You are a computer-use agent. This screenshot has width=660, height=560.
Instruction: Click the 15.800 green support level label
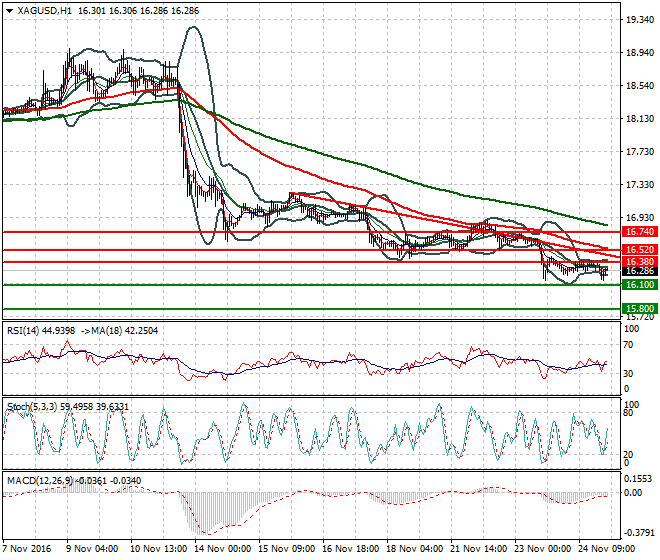click(x=639, y=308)
